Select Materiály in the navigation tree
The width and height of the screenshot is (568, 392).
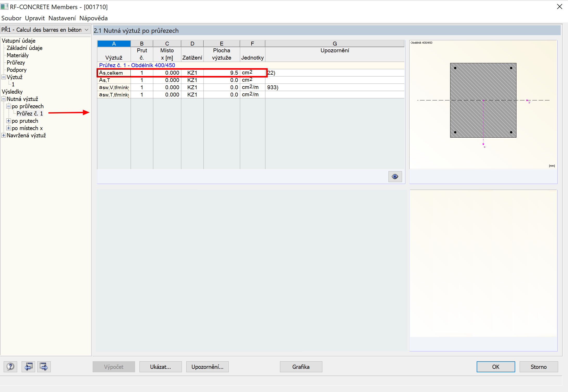click(x=18, y=55)
